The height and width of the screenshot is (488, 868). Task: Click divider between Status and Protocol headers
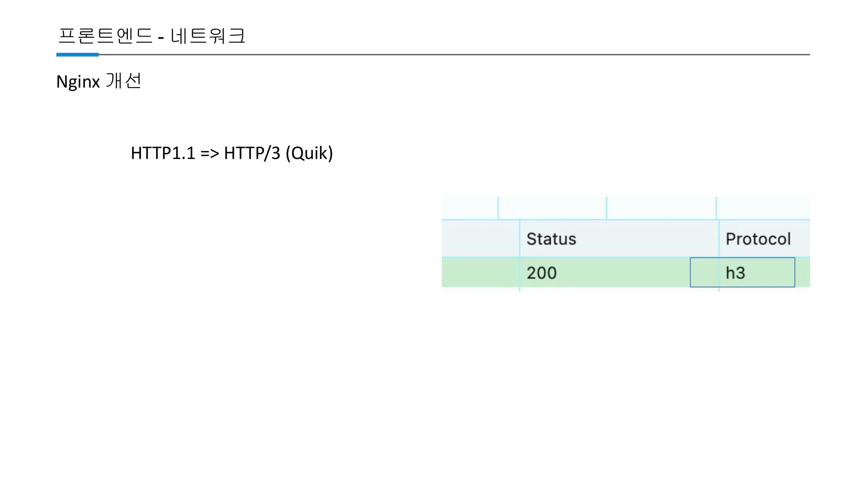coord(719,238)
